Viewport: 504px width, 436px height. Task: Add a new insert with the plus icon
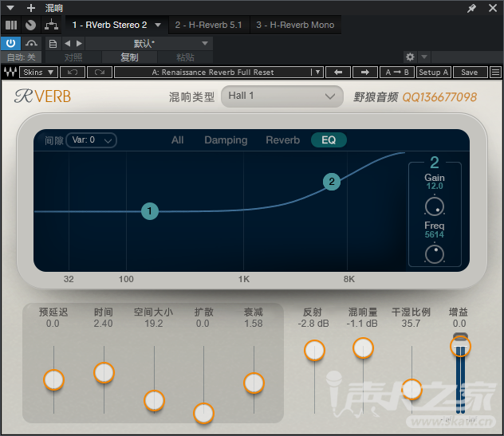[x=31, y=8]
